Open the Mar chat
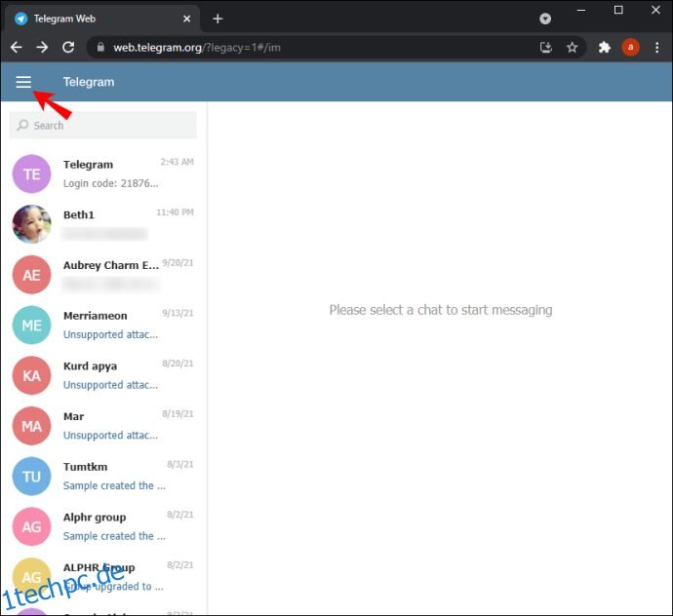 pos(103,426)
